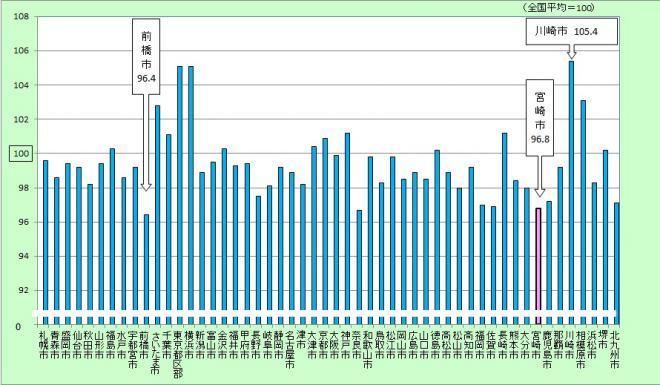Click the 96 y-axis tick label

click(x=23, y=222)
